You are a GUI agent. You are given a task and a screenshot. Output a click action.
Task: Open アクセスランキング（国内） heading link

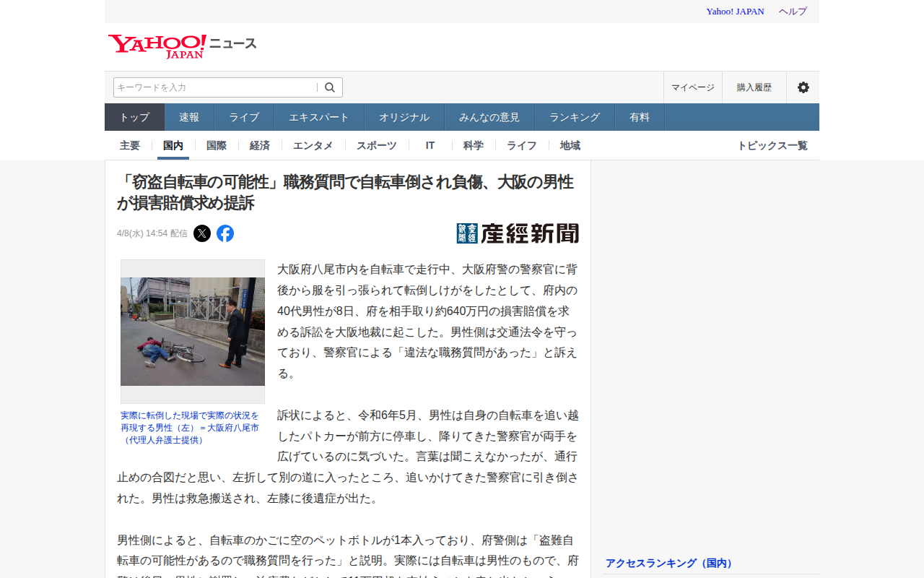(669, 563)
